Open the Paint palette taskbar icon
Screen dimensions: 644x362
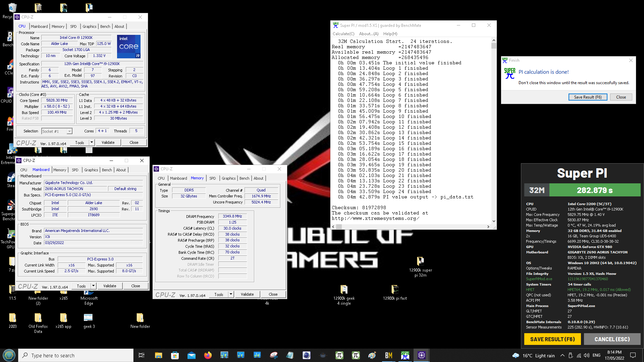[372, 355]
